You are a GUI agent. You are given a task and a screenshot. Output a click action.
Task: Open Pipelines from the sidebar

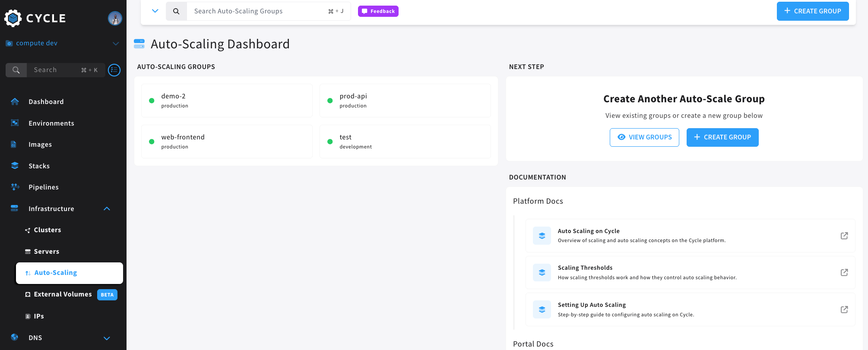pos(43,187)
